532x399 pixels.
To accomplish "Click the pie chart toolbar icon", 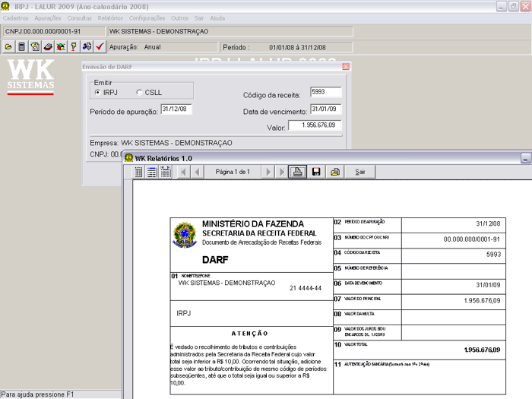I will tap(60, 47).
